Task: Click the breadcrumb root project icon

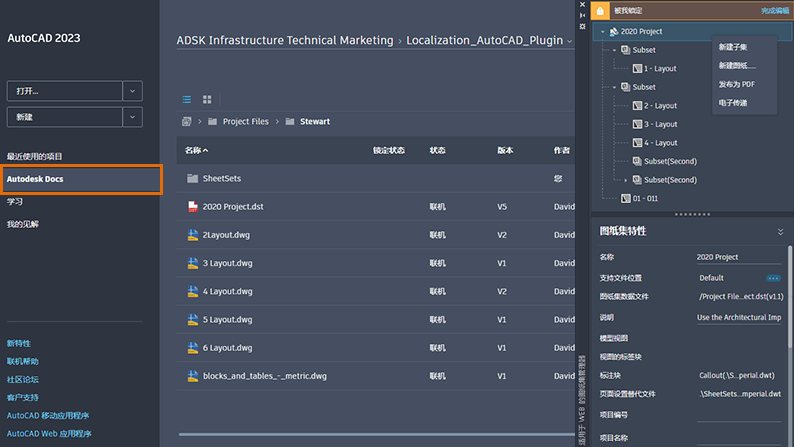Action: (x=187, y=122)
